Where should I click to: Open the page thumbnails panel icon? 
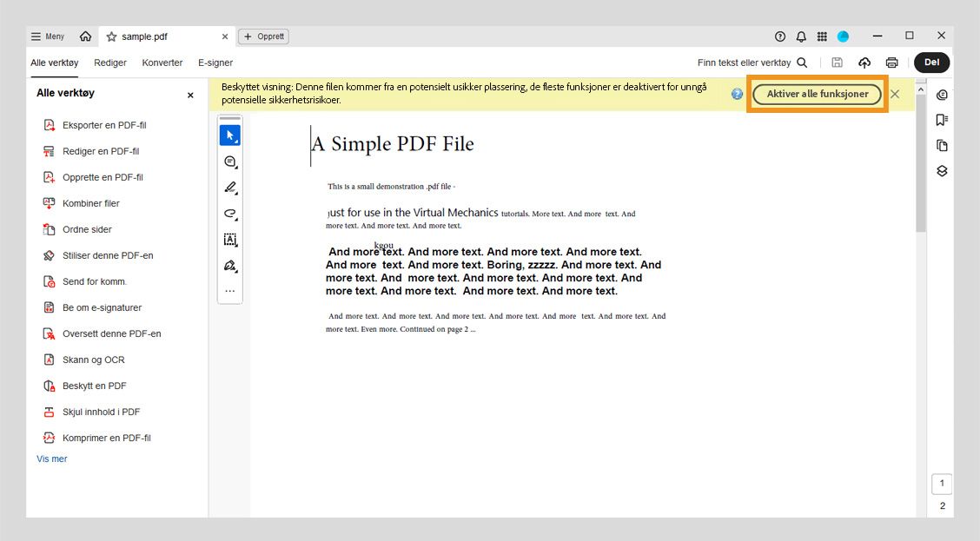click(942, 146)
